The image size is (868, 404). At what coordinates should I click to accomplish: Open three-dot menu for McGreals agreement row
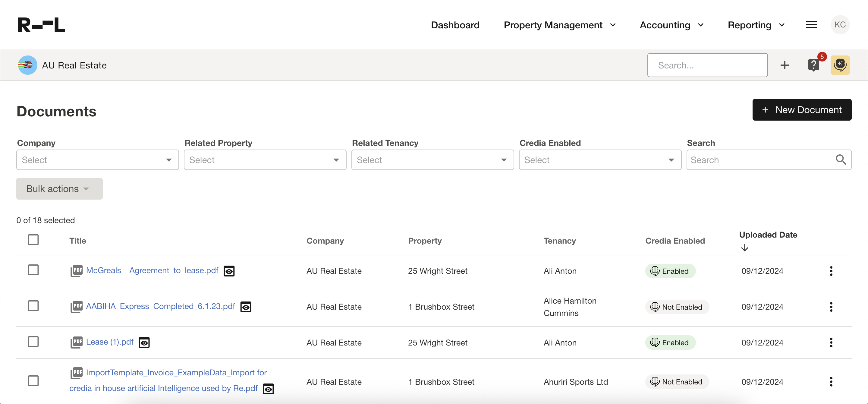831,271
